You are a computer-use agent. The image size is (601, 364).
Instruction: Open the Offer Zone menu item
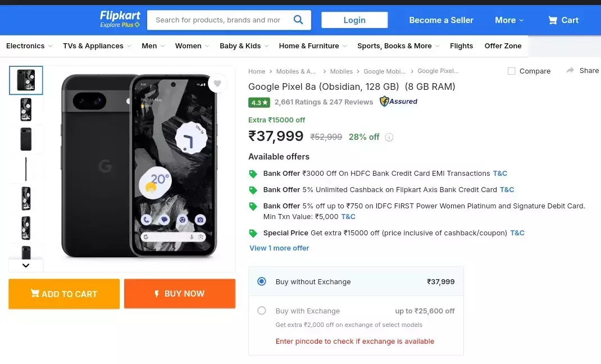503,46
